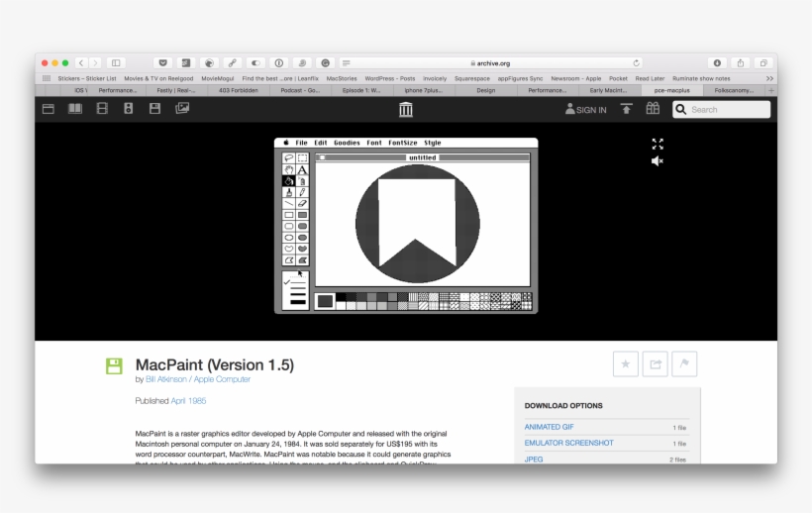Open the MacPaint Edit menu
Screen dimensions: 812x513
click(x=321, y=143)
